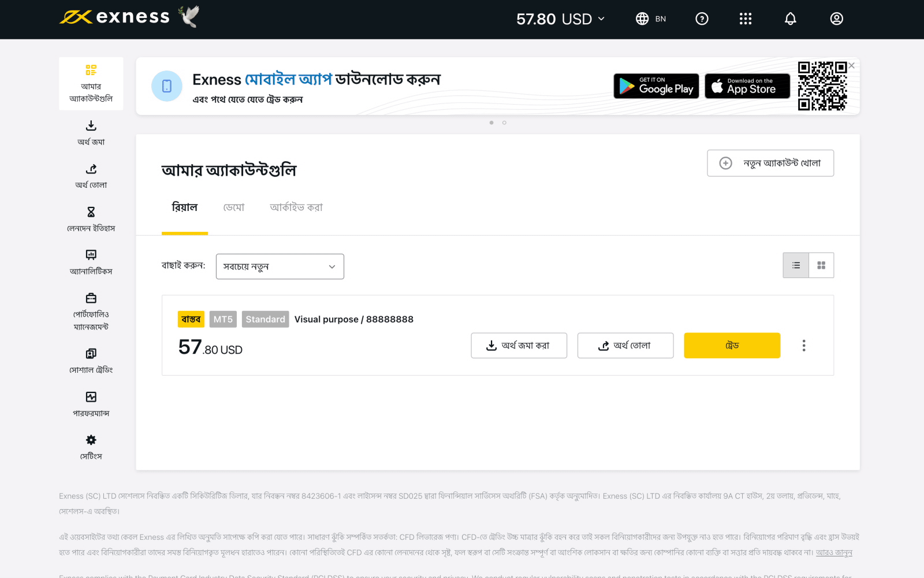924x578 pixels.
Task: Switch to the ডেমো tab
Action: coord(234,208)
